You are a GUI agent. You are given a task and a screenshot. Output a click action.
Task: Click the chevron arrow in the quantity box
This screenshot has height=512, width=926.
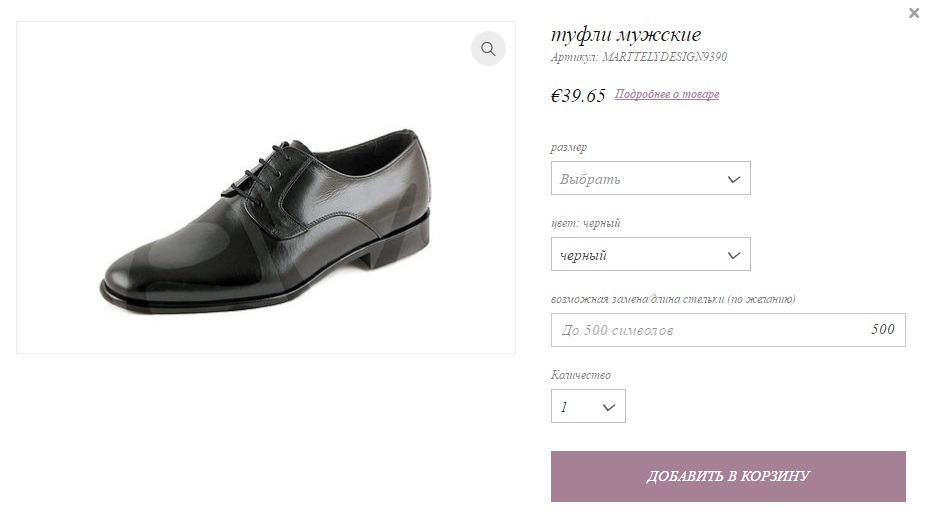[609, 407]
